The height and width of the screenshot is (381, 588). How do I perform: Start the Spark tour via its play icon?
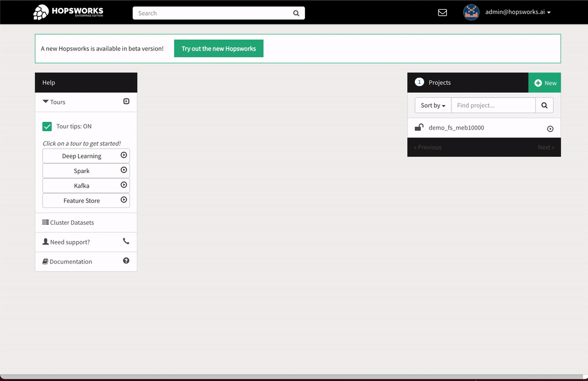[125, 170]
